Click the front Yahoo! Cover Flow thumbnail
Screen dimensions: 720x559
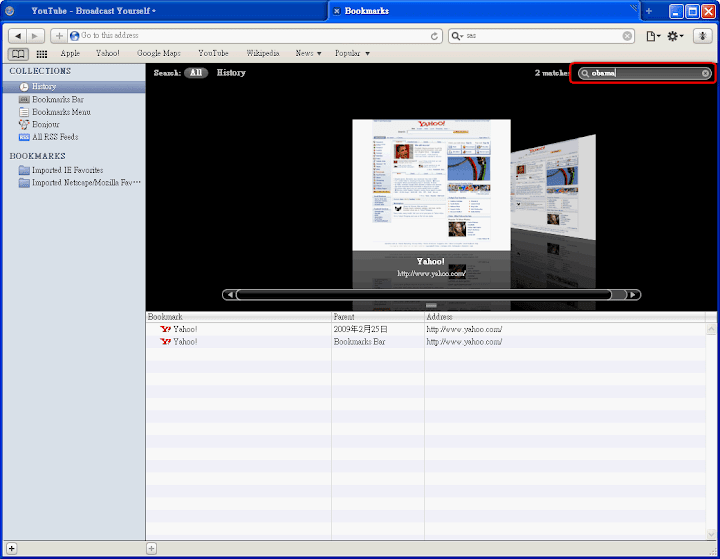[x=431, y=185]
